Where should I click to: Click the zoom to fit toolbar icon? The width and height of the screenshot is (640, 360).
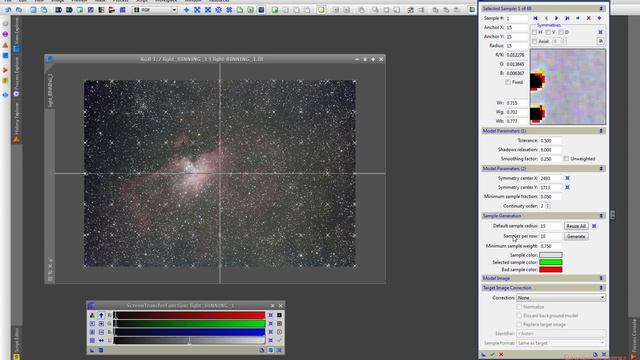[197, 9]
